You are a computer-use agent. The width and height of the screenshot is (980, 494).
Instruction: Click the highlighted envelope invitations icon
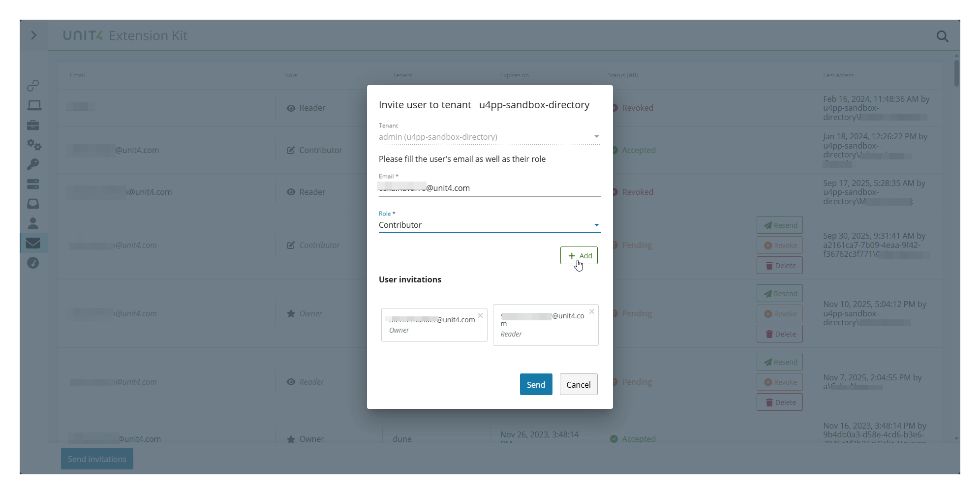pos(33,243)
